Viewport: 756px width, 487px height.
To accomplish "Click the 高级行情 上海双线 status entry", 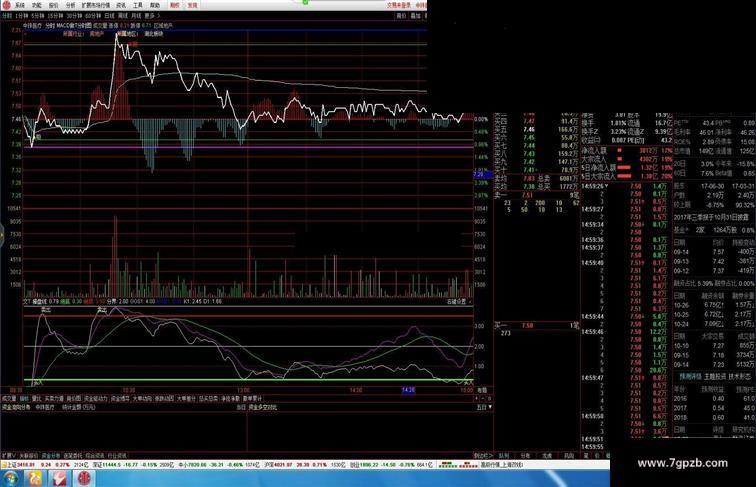I will click(502, 465).
